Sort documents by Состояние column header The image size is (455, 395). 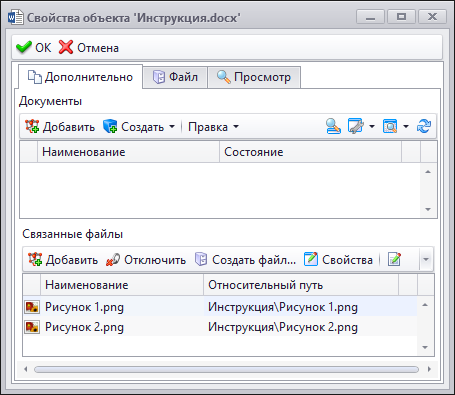tap(310, 152)
